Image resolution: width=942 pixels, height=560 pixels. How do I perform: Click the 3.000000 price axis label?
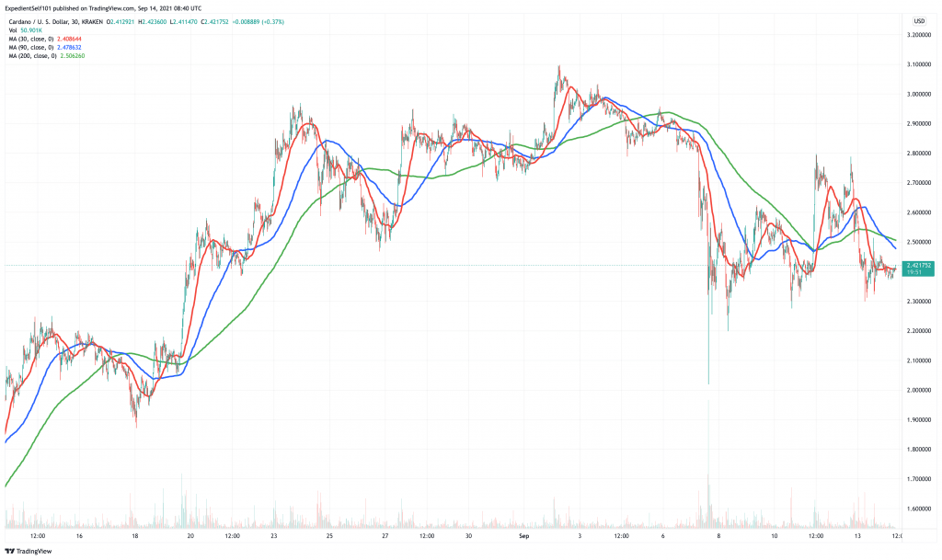tap(919, 94)
